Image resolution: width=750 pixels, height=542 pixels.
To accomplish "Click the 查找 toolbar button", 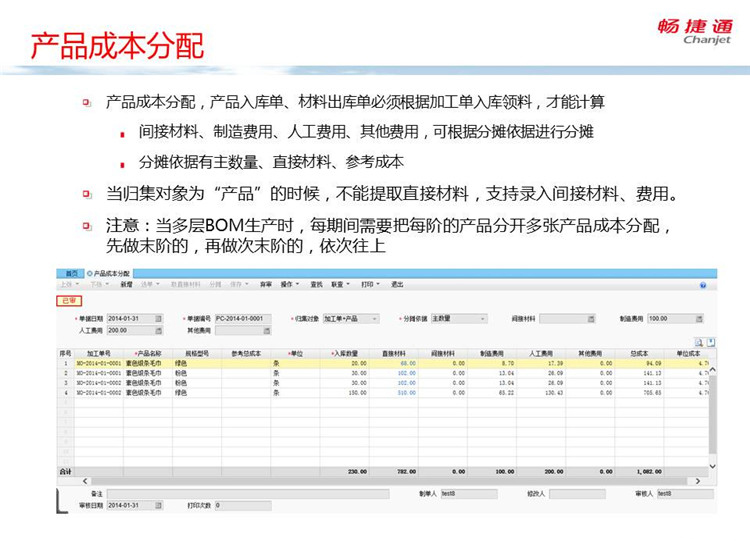I will coord(316,284).
